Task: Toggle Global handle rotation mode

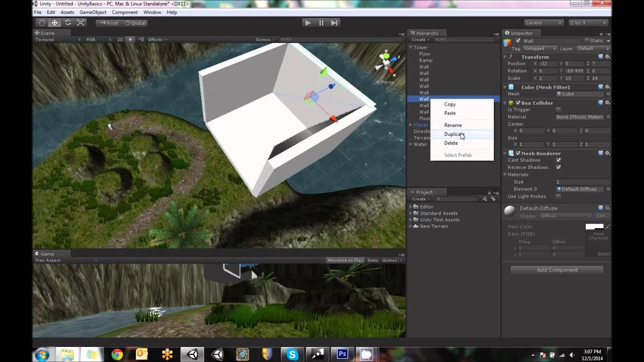Action: (x=135, y=23)
